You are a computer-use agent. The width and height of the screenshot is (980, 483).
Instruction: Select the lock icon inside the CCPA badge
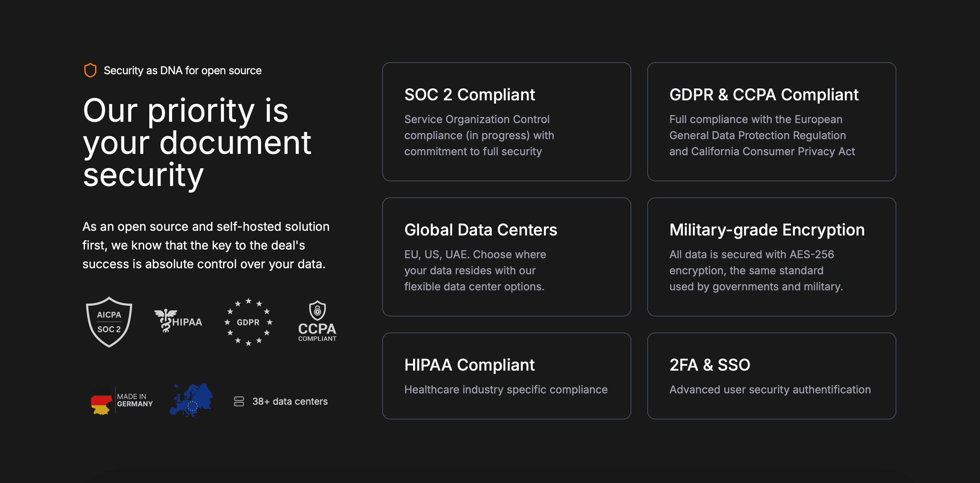(x=317, y=311)
